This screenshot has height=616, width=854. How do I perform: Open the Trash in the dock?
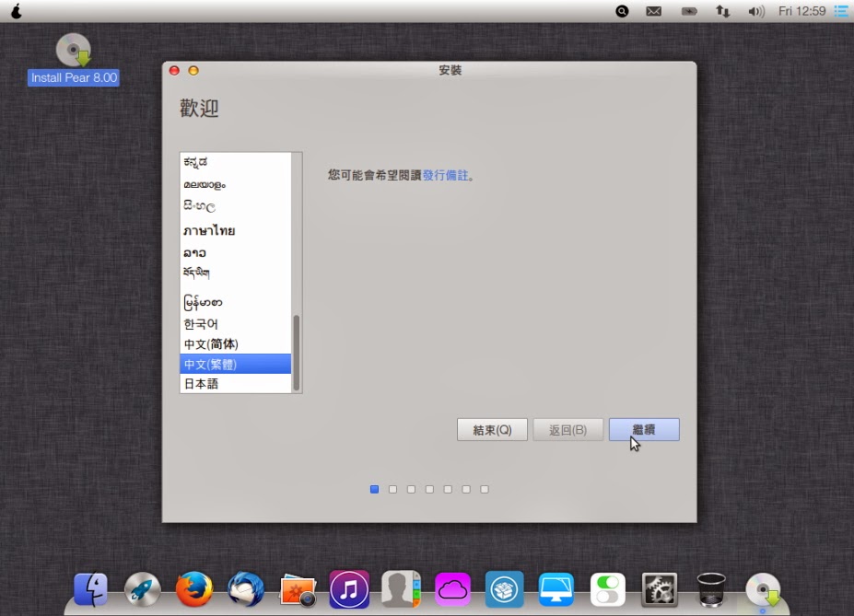(x=711, y=589)
